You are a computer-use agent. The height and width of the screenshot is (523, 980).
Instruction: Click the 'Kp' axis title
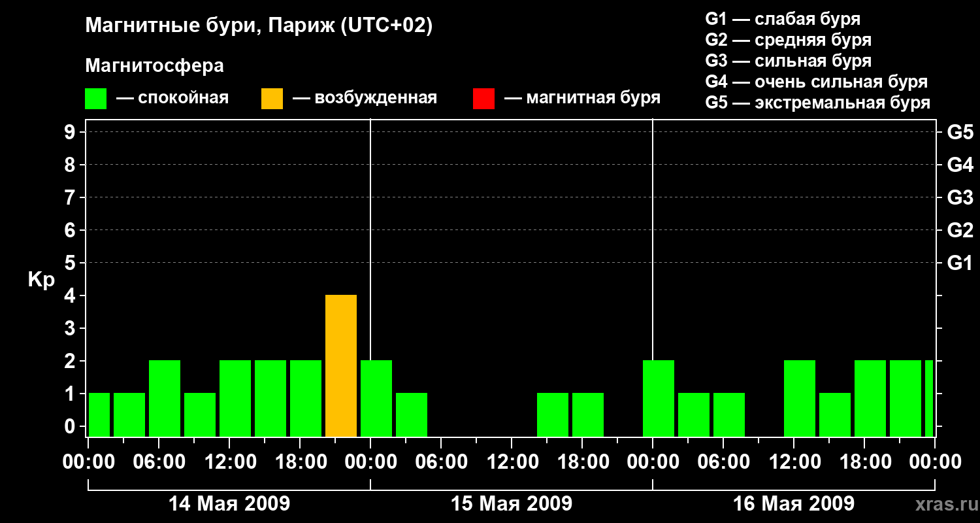(x=41, y=280)
